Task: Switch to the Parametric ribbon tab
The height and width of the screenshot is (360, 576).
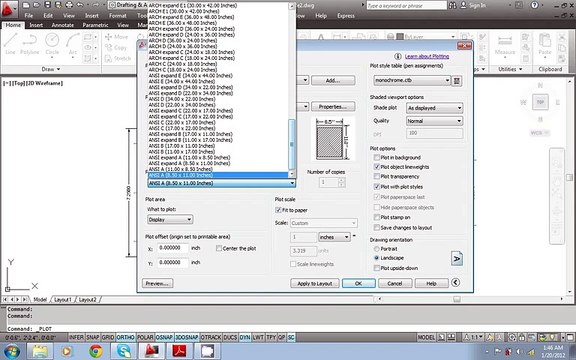Action: 95,25
